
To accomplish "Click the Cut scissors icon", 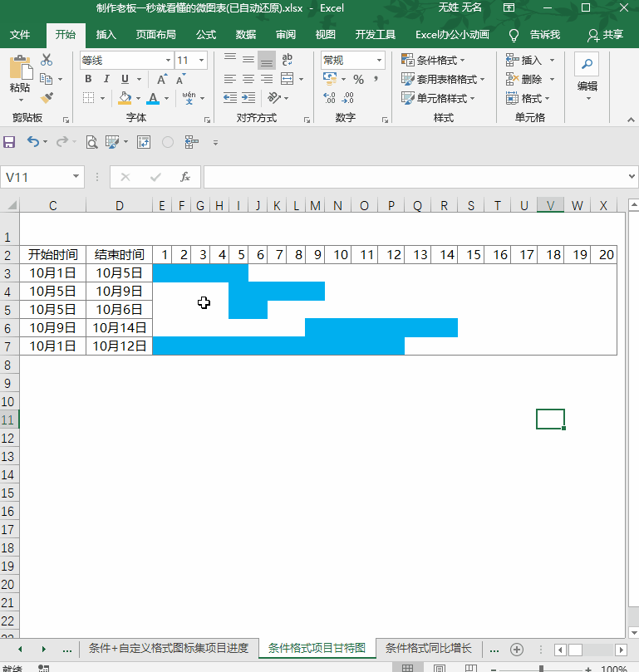I will pyautogui.click(x=47, y=60).
